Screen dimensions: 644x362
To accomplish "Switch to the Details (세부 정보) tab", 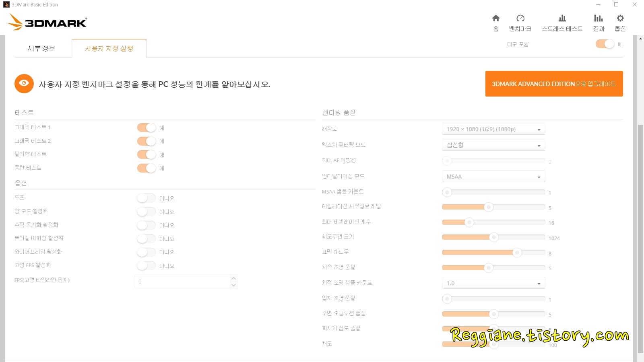I will [41, 49].
